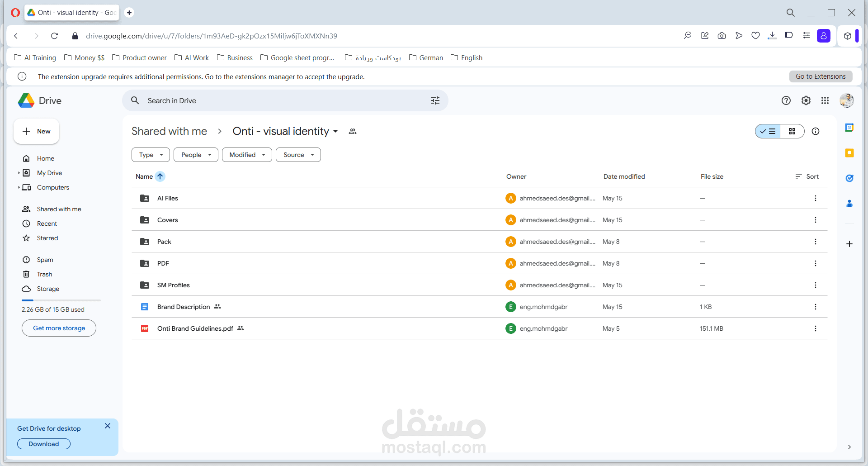Click the shared people icon beside folder title

click(x=353, y=131)
